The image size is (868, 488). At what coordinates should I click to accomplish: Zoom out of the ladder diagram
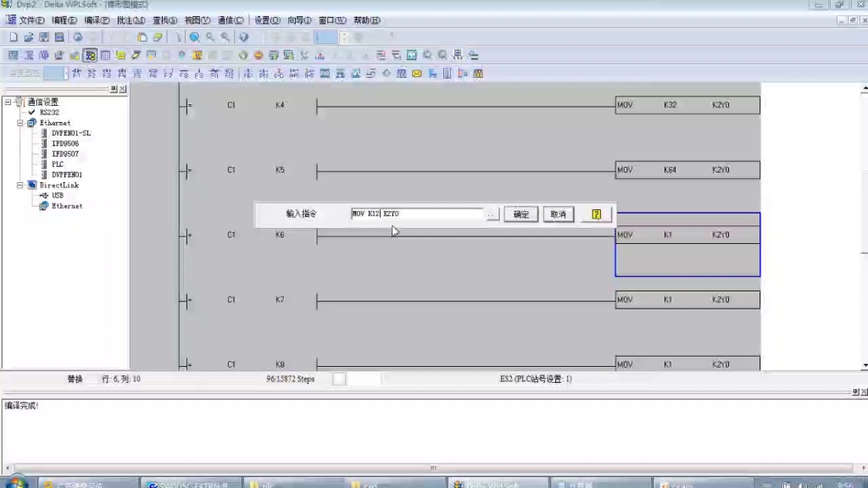pyautogui.click(x=224, y=38)
